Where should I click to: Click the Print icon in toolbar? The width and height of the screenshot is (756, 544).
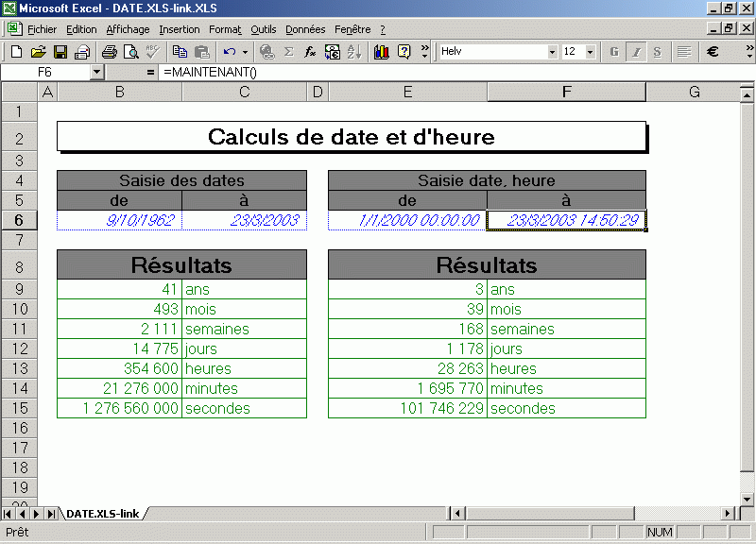pos(110,52)
